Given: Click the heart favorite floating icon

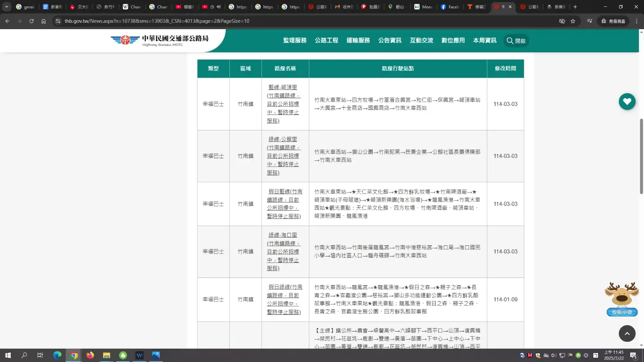Looking at the screenshot, I should pyautogui.click(x=627, y=102).
